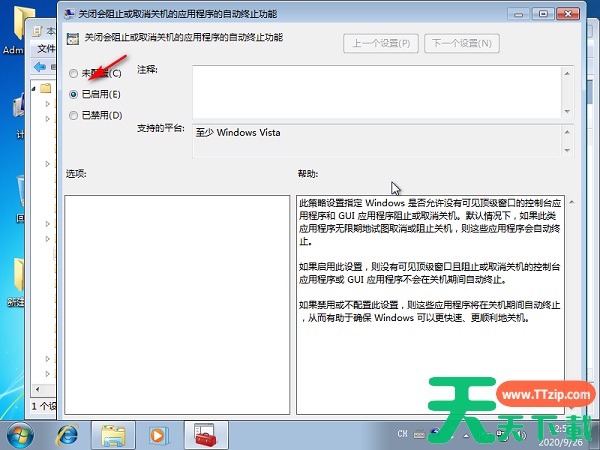This screenshot has height=450, width=600.
Task: Open Windows Explorer from taskbar
Action: (x=113, y=436)
